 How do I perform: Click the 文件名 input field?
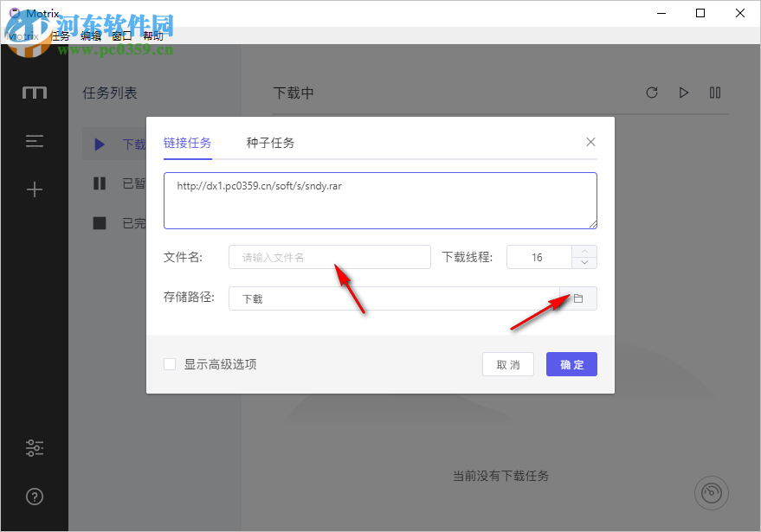(x=330, y=257)
